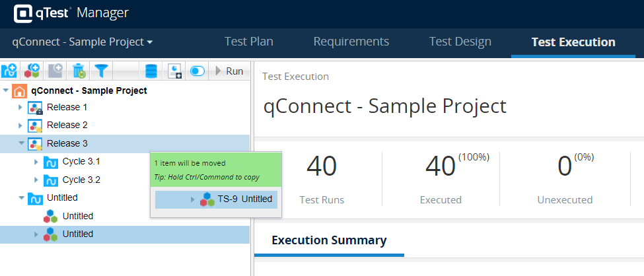Click the add test cycle toolbar icon
The image size is (644, 276).
(x=9, y=71)
